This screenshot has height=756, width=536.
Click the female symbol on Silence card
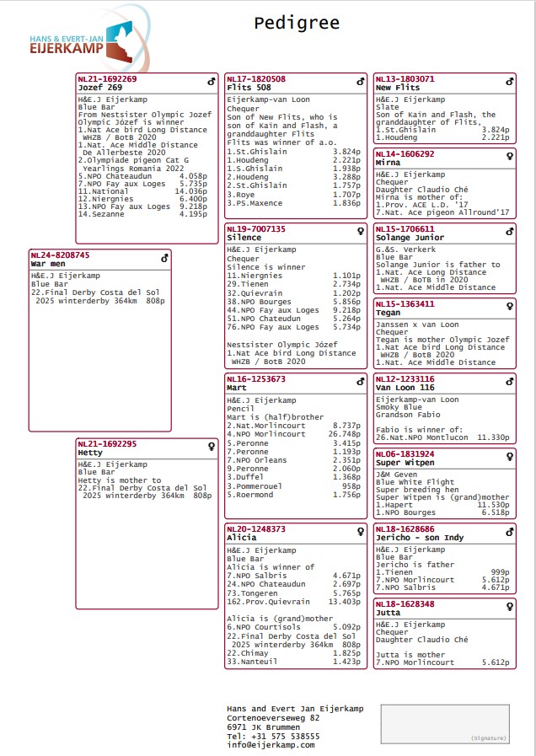[x=361, y=232]
